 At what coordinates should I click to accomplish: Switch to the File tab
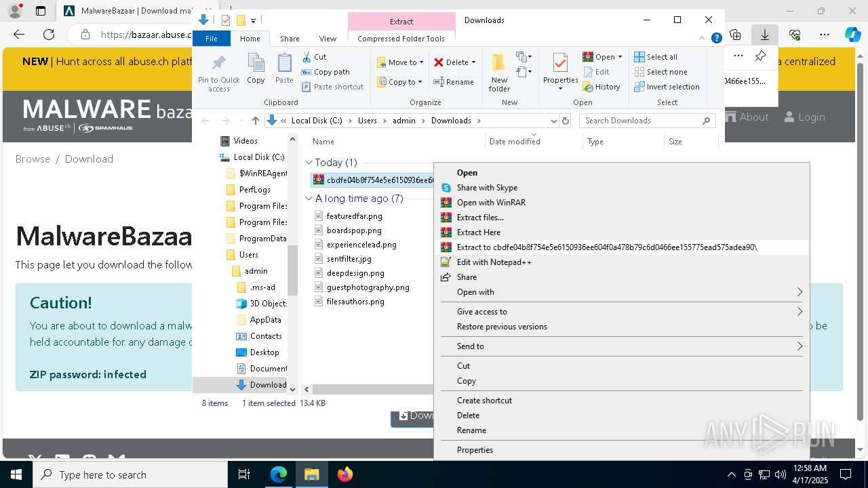(212, 39)
